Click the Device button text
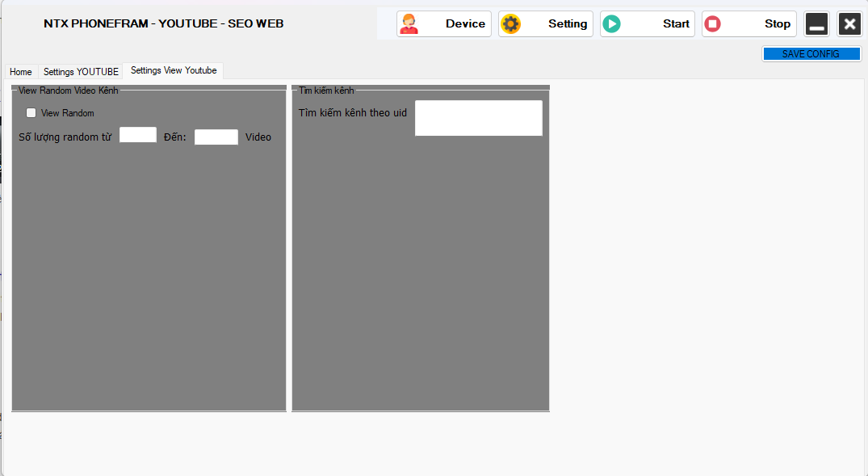The image size is (868, 476). click(x=465, y=24)
